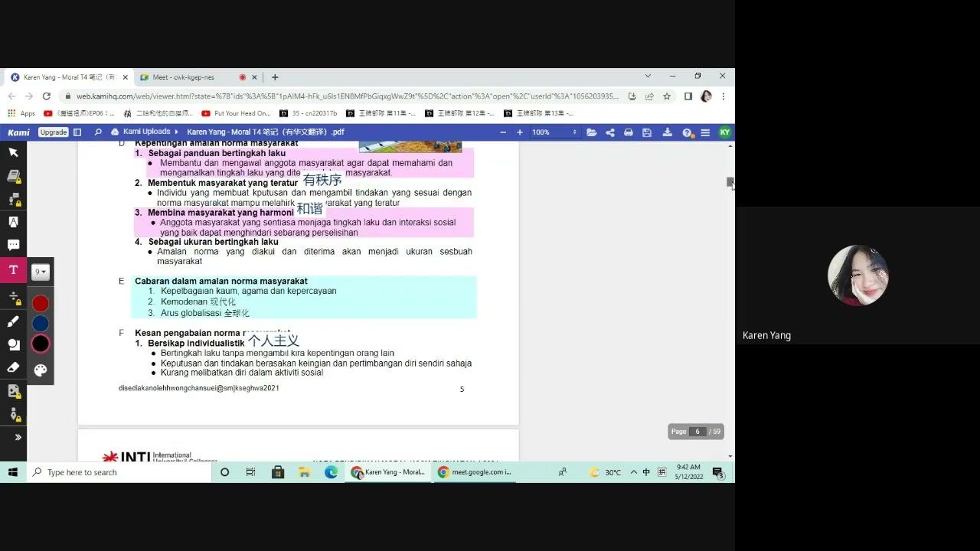
Task: Close the Meet browser tab
Action: (x=253, y=77)
